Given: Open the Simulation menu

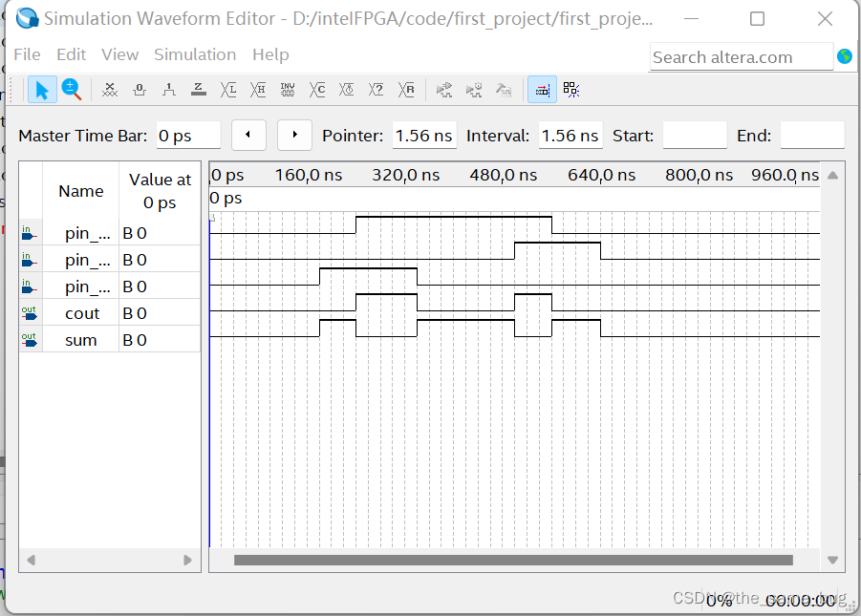Looking at the screenshot, I should (195, 54).
